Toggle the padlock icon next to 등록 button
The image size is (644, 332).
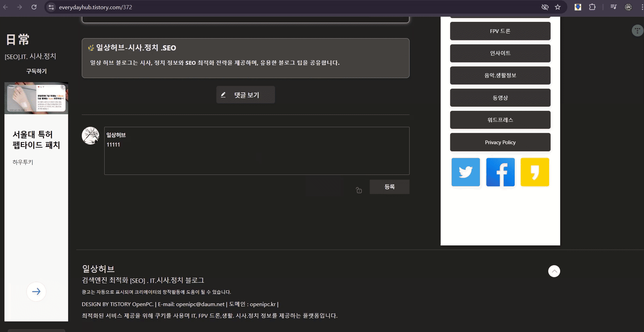(x=359, y=191)
